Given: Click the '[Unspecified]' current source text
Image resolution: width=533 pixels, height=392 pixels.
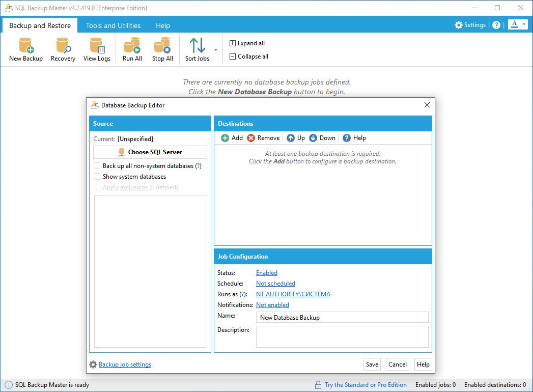Looking at the screenshot, I should pyautogui.click(x=135, y=138).
